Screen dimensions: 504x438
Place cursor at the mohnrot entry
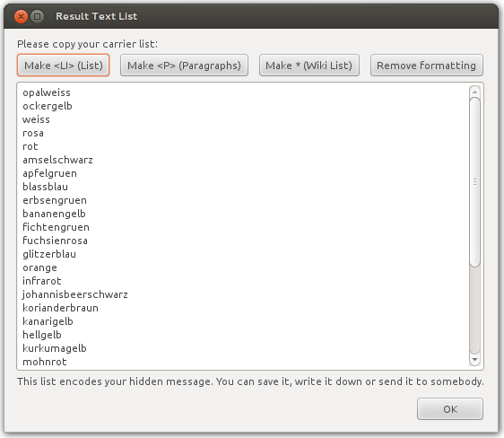point(44,362)
